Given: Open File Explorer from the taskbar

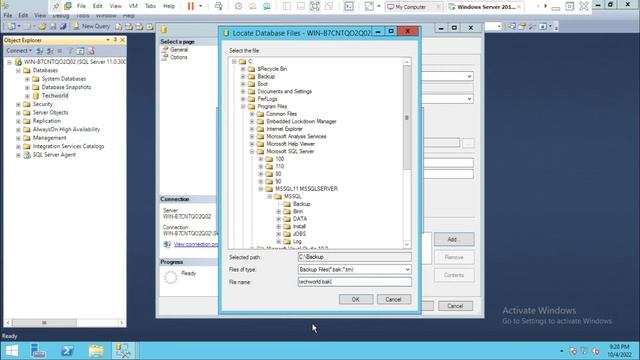Looking at the screenshot, I should (96, 351).
